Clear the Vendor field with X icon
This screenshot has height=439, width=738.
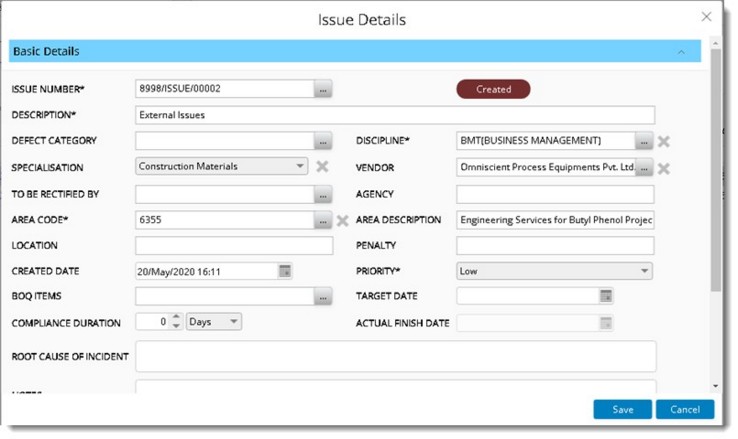pos(663,168)
